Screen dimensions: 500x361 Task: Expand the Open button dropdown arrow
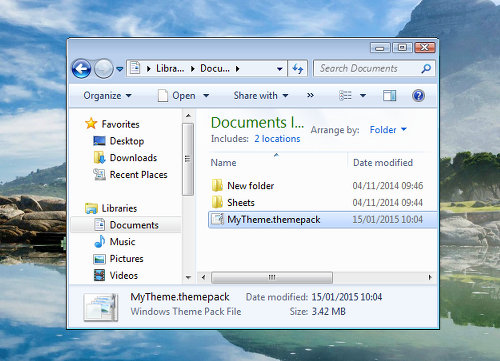(x=206, y=96)
